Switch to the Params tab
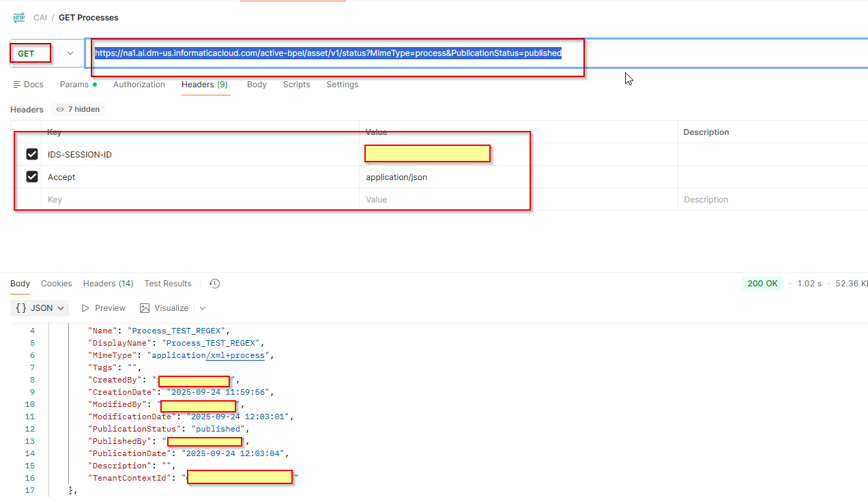Viewport: 868px width, 497px height. [x=78, y=85]
